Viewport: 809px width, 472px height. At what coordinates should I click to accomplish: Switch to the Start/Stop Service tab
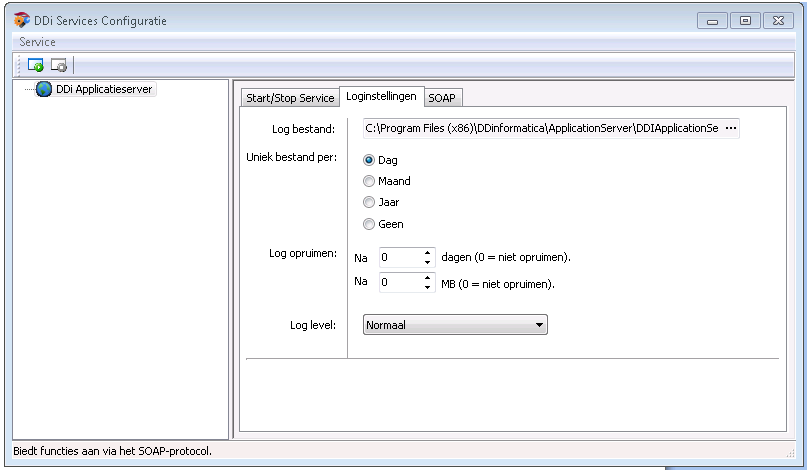pos(290,98)
